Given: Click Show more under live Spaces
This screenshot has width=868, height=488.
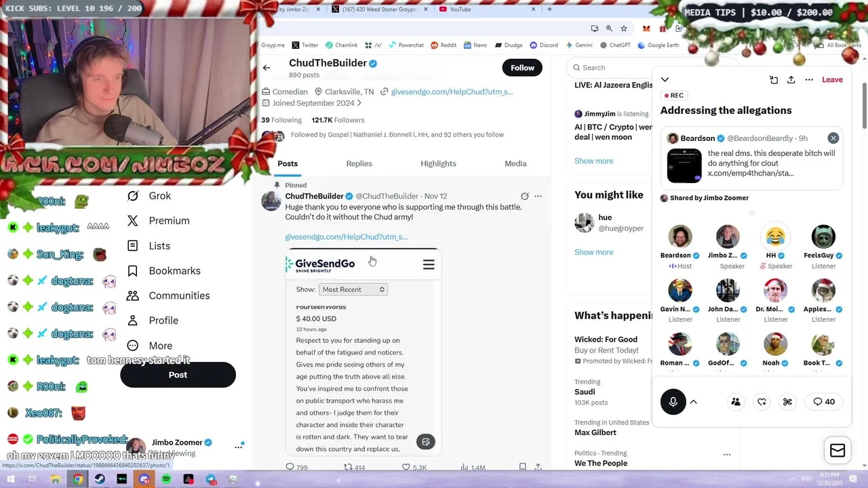Looking at the screenshot, I should 593,161.
